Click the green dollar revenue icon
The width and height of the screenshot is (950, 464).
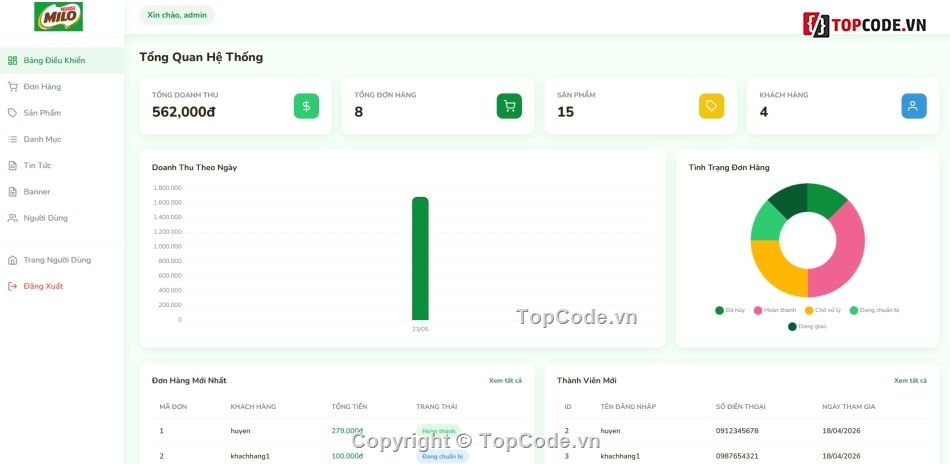pyautogui.click(x=307, y=106)
